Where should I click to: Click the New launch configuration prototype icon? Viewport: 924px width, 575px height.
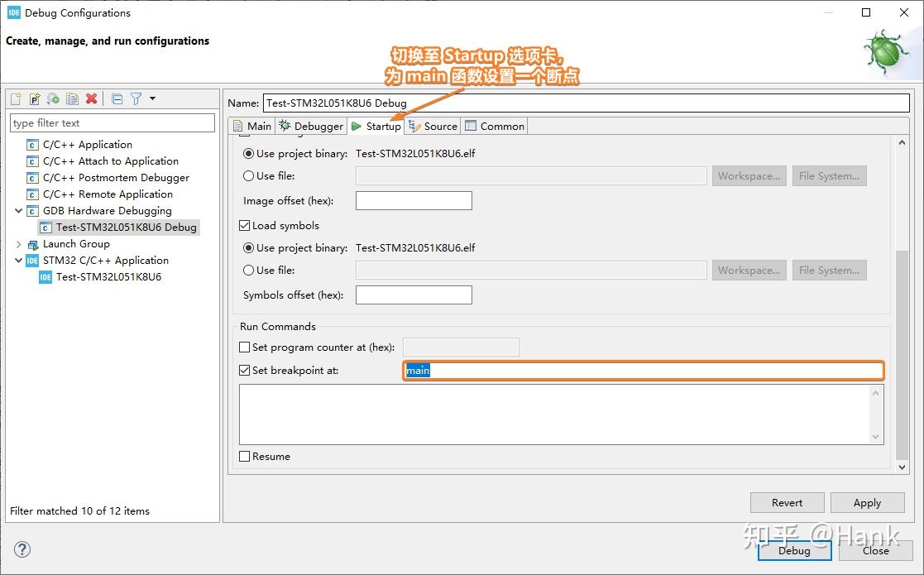35,99
